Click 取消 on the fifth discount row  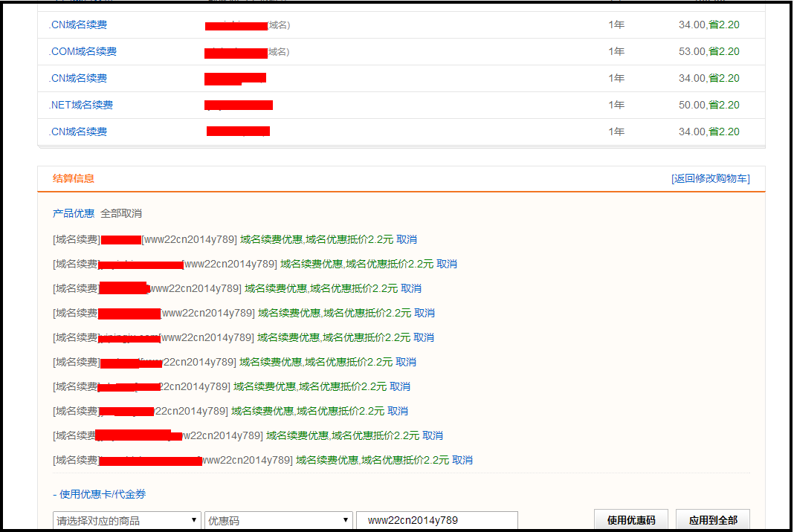(424, 337)
